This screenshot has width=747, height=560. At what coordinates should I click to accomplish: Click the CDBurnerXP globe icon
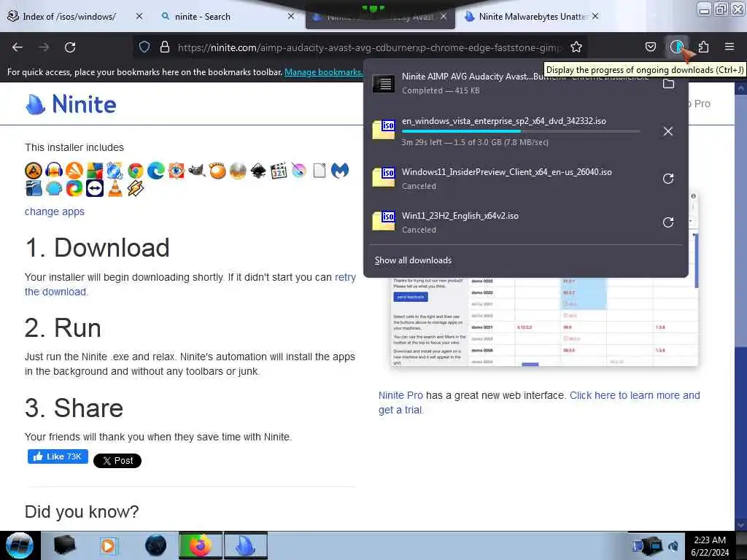(115, 171)
